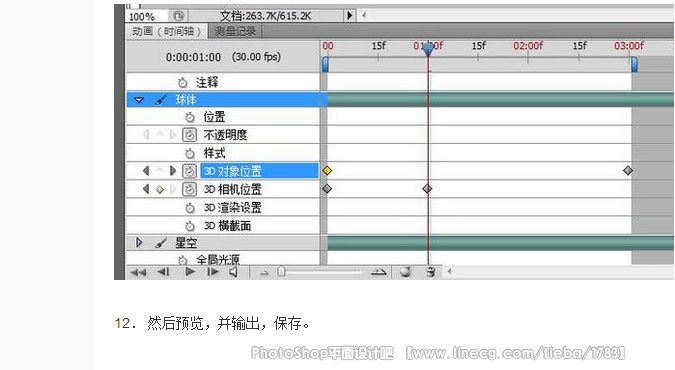Viewport: 675px width, 370px height.
Task: Toggle audio playback speaker icon
Action: pyautogui.click(x=233, y=272)
